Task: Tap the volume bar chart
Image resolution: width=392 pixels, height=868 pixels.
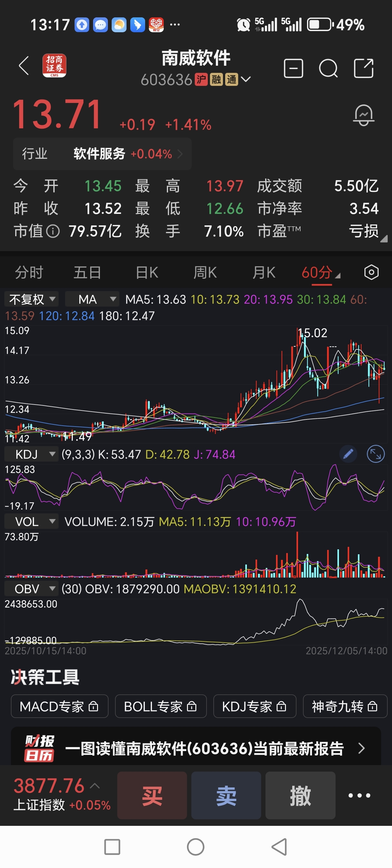Action: [195, 555]
